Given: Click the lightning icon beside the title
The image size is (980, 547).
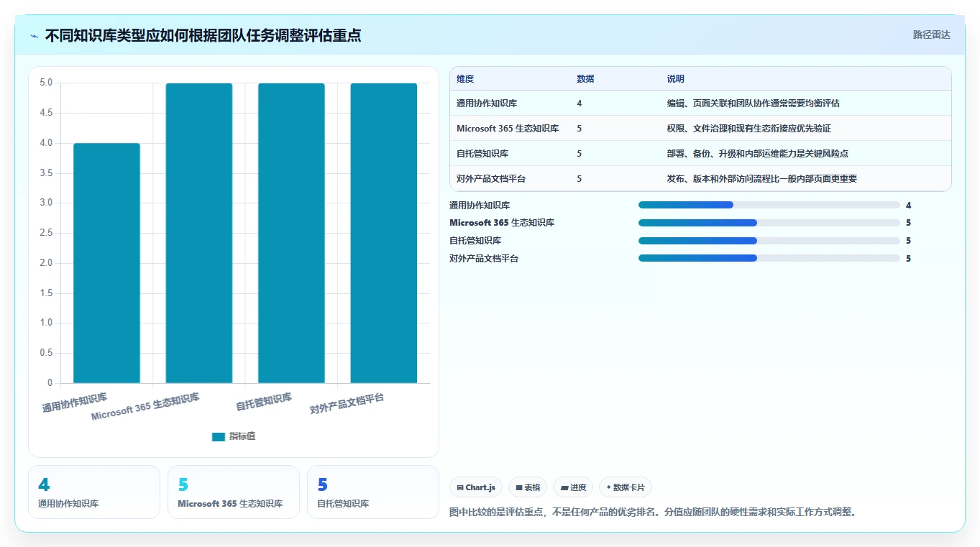Looking at the screenshot, I should point(35,35).
